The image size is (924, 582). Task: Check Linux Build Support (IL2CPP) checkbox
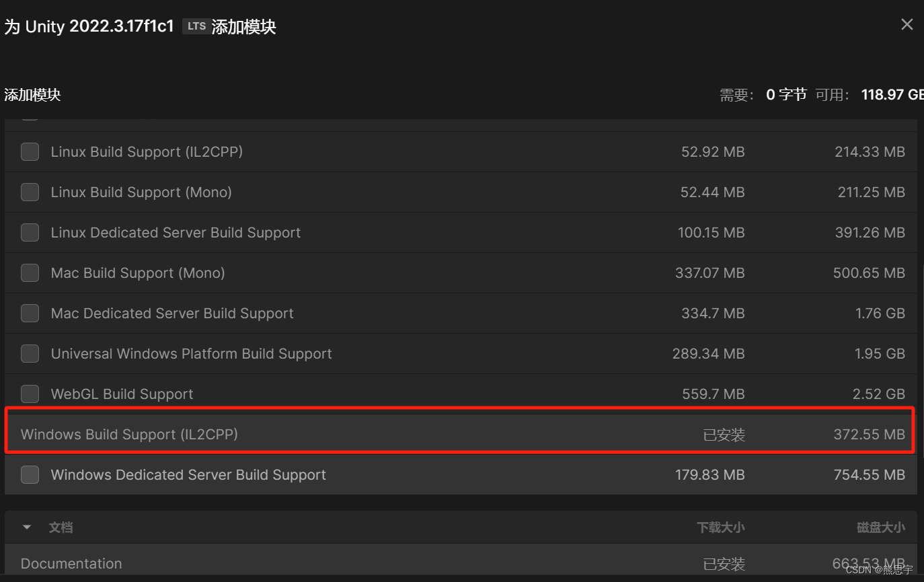click(x=30, y=152)
